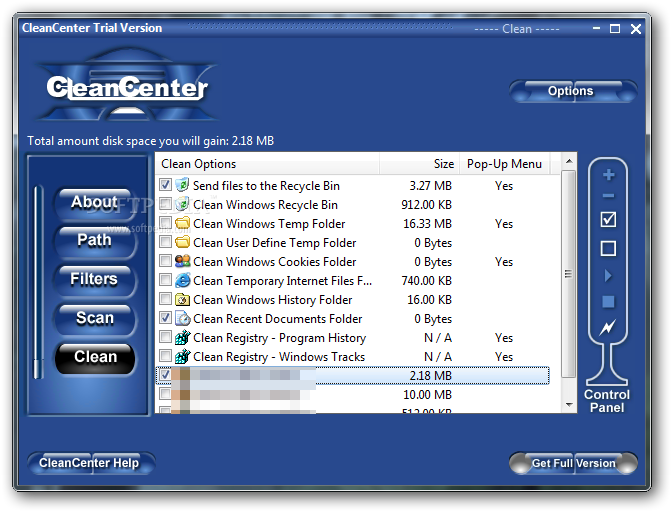Click the list scrollbar down arrow
This screenshot has height=512, width=672.
tap(569, 404)
